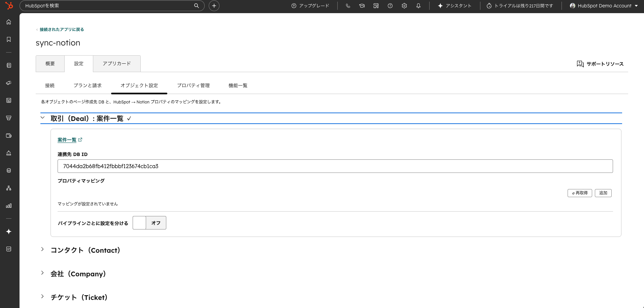Click the マッピングが設定されていません text
Viewport: 644px width, 308px height.
[x=88, y=204]
